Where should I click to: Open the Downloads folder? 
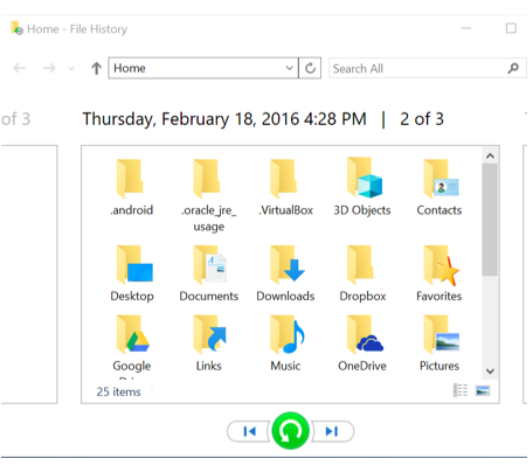click(285, 274)
